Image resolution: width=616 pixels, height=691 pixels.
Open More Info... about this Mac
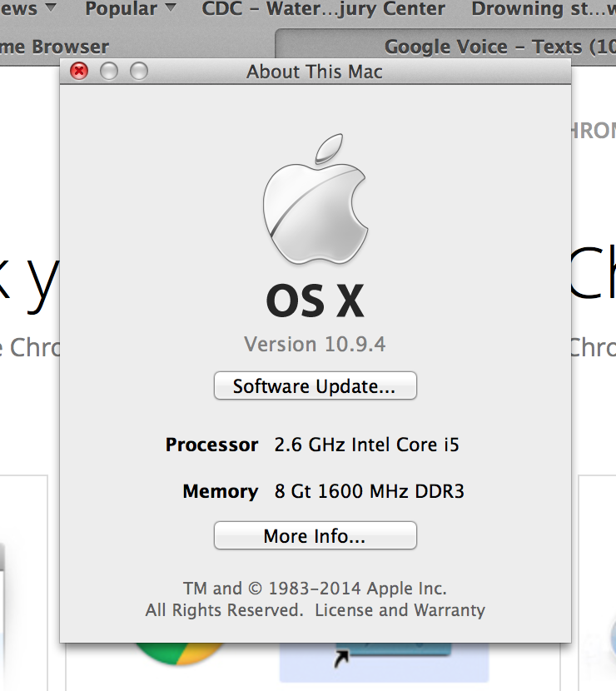pos(315,535)
